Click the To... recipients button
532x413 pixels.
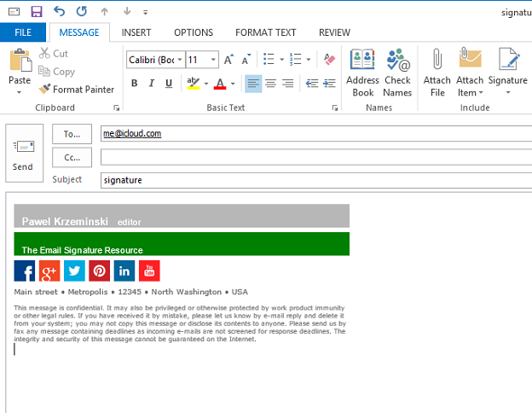click(x=72, y=134)
